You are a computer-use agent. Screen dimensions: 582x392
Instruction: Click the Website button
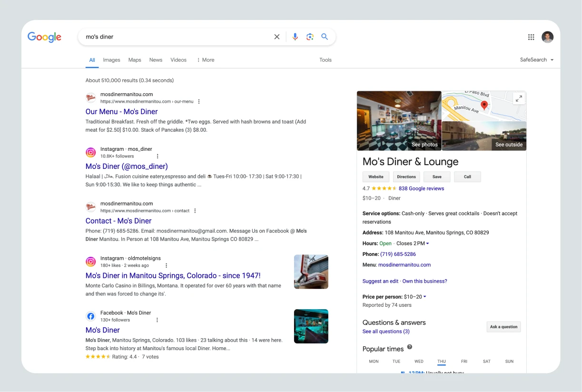point(376,176)
